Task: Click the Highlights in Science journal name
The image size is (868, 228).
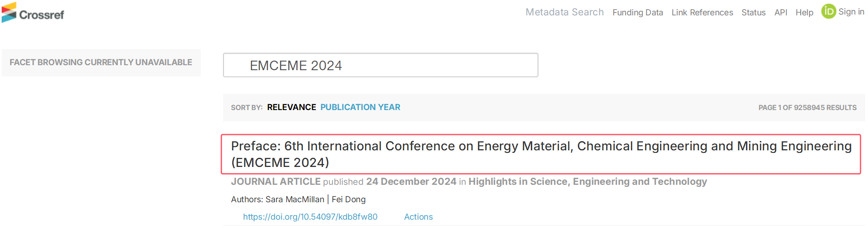Action: [x=588, y=181]
